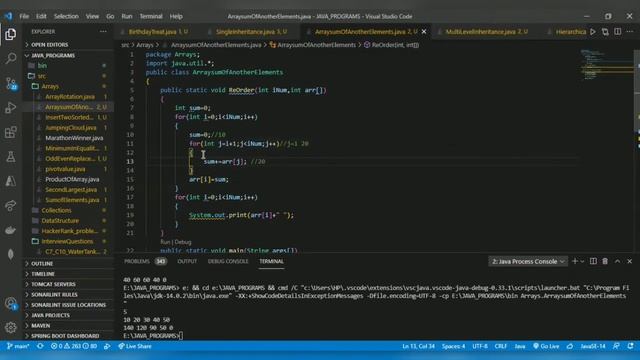Change the CRLF end of line setting
The width and height of the screenshot is (640, 360).
500,346
